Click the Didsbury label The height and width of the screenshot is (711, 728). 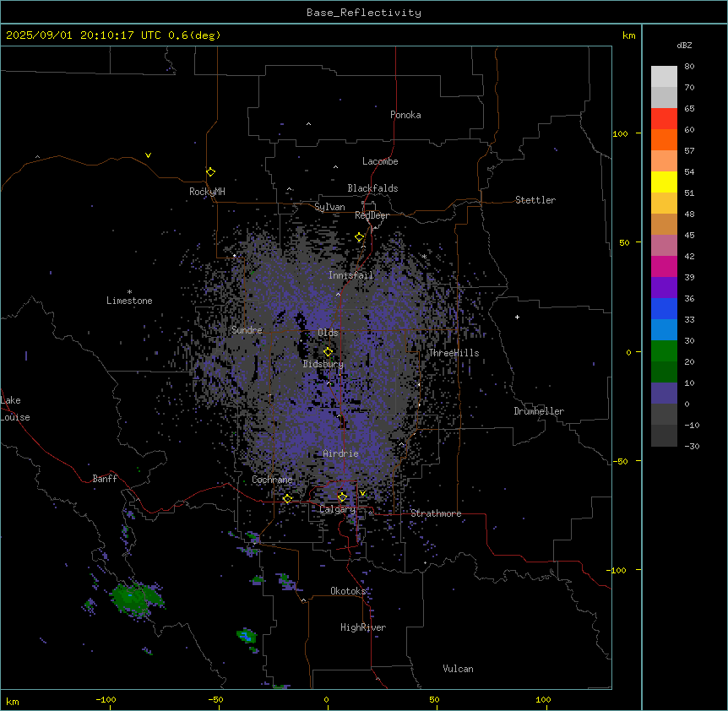(323, 364)
